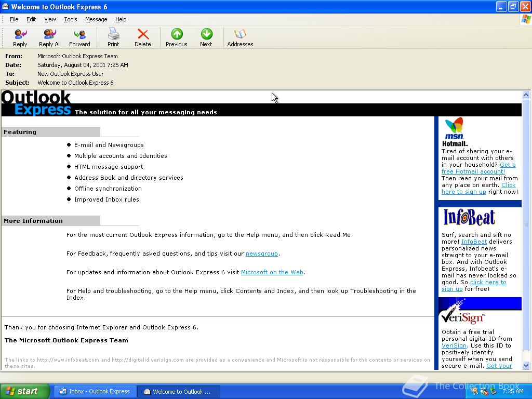Click the VeriSign logo

(x=463, y=314)
